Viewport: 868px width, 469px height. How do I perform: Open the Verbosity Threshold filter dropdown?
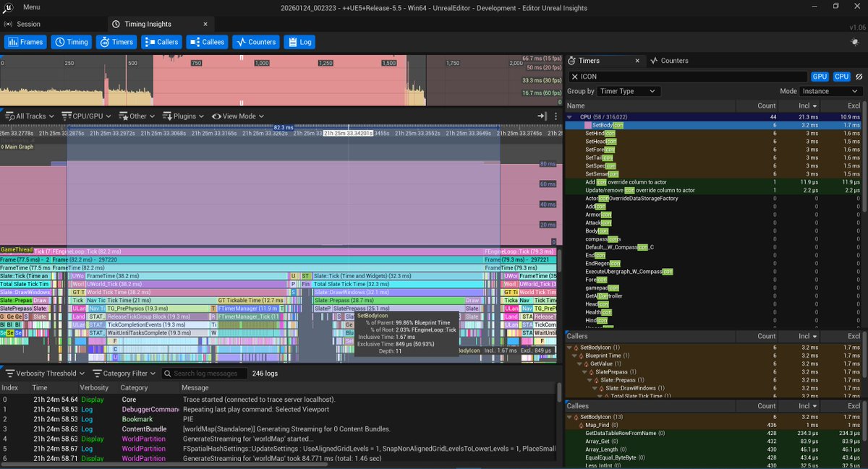tap(46, 374)
